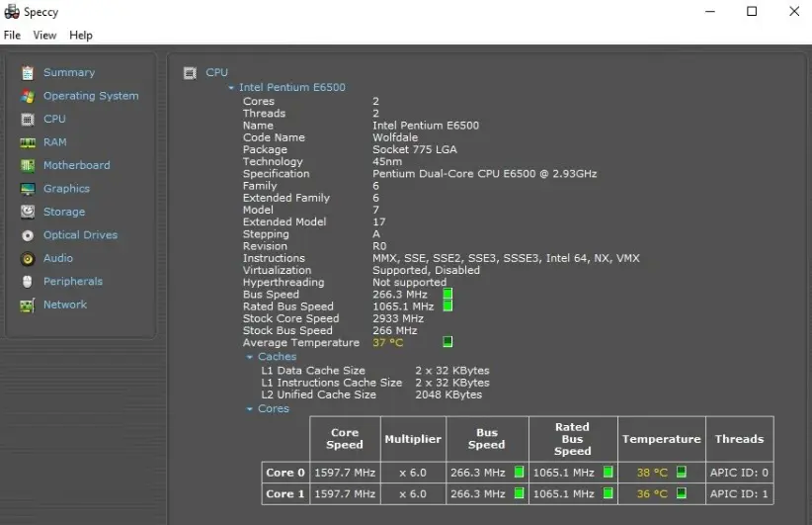Viewport: 812px width, 525px height.
Task: Click the L2 Unified Cache Size value 2048 KBytes
Action: pyautogui.click(x=448, y=394)
